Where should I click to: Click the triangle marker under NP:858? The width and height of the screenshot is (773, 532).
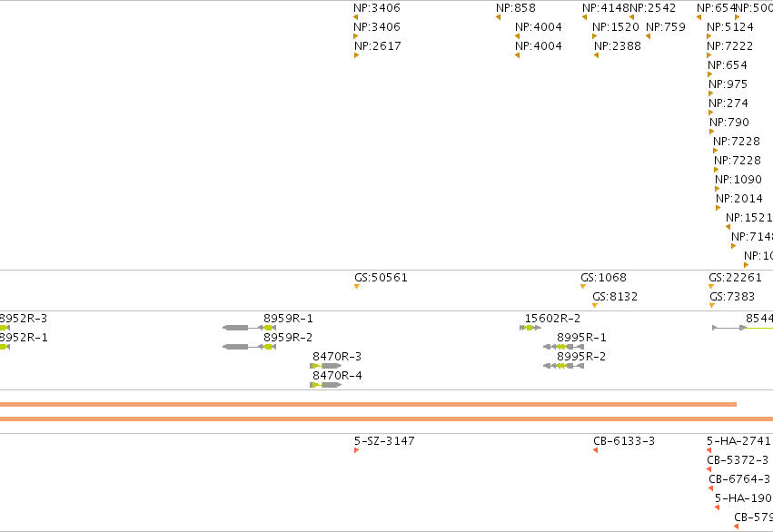coord(498,17)
